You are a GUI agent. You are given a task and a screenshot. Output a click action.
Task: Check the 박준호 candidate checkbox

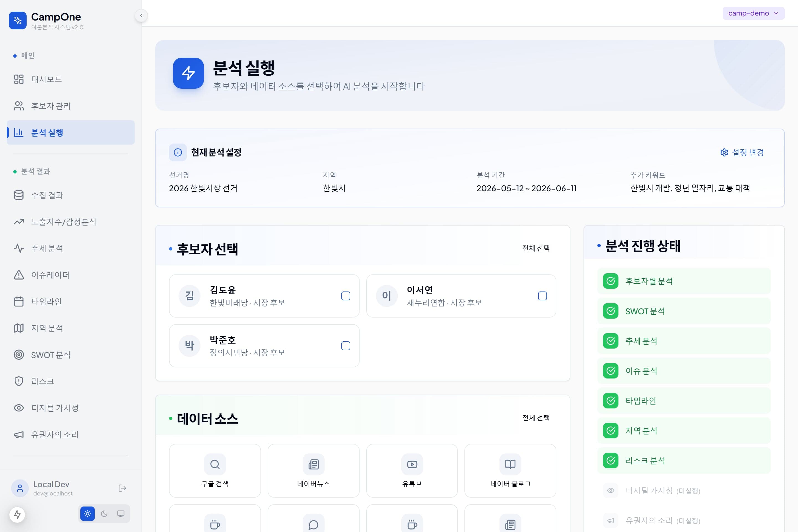[x=346, y=346]
